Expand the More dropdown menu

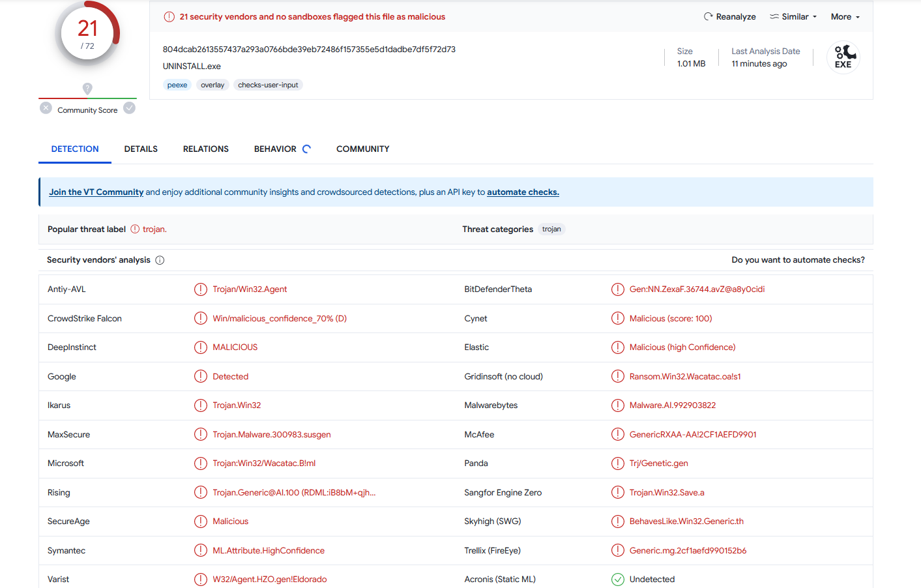(845, 17)
